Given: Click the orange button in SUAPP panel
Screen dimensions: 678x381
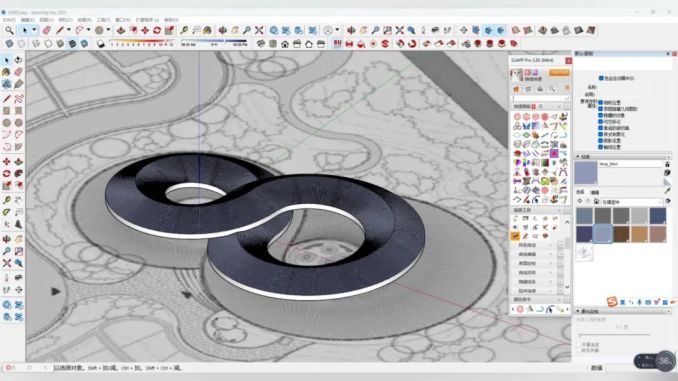Looking at the screenshot, I should pyautogui.click(x=559, y=73).
